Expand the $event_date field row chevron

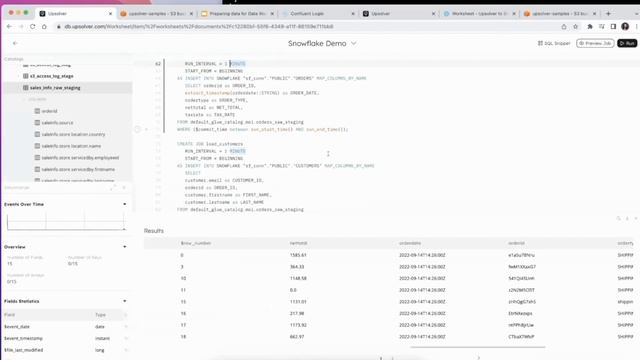(126, 327)
